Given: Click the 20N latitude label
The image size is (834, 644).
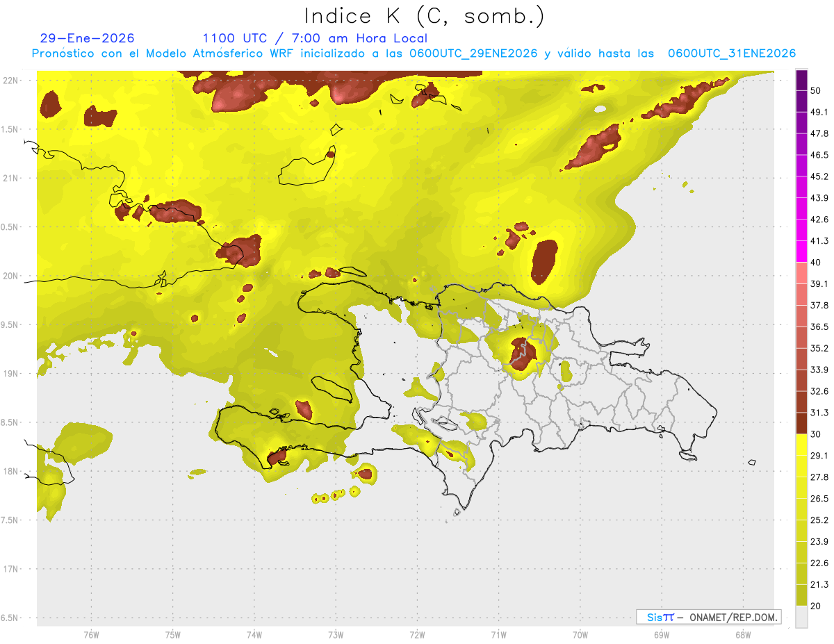Looking at the screenshot, I should tap(10, 276).
